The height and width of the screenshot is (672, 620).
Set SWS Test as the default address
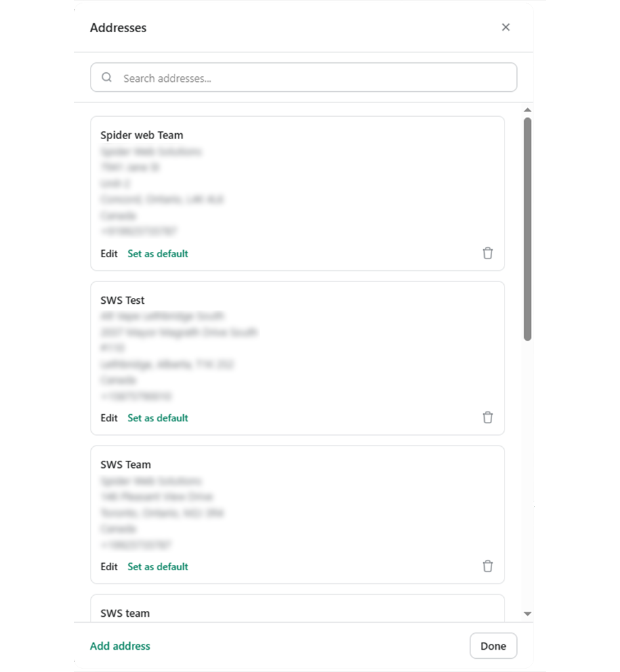tap(157, 418)
